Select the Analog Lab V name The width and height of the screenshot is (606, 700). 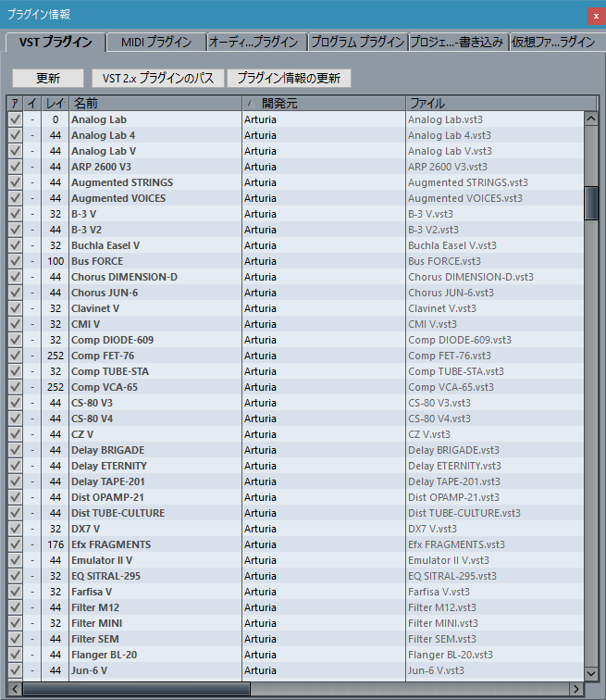tap(104, 151)
